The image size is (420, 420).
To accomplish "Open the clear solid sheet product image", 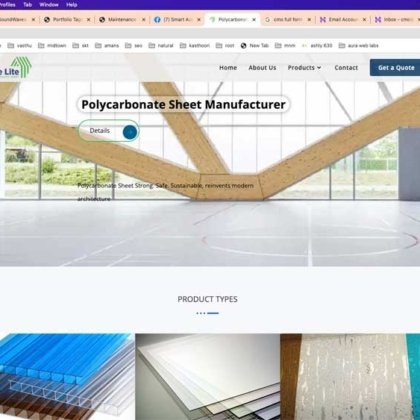I will pyautogui.click(x=208, y=377).
